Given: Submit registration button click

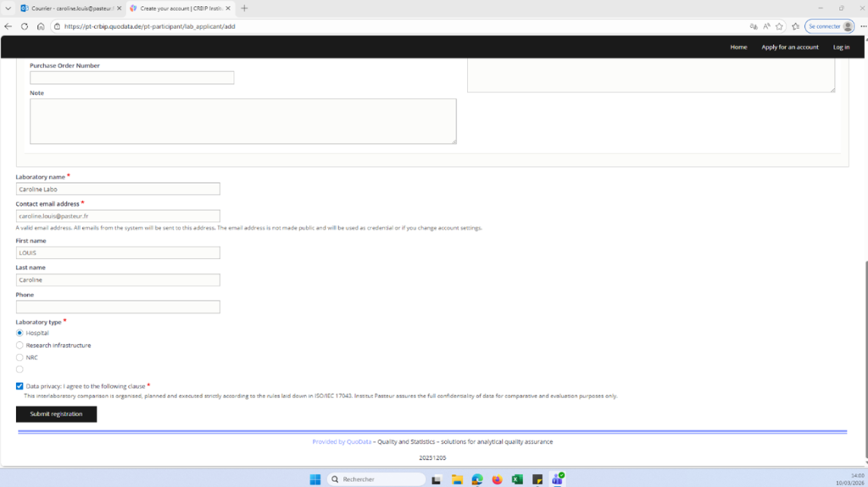Looking at the screenshot, I should 56,414.
